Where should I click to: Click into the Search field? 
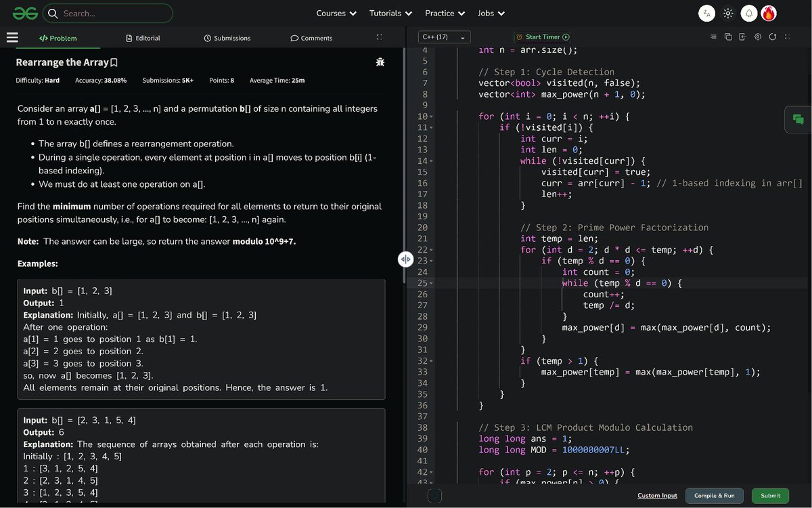(x=108, y=13)
